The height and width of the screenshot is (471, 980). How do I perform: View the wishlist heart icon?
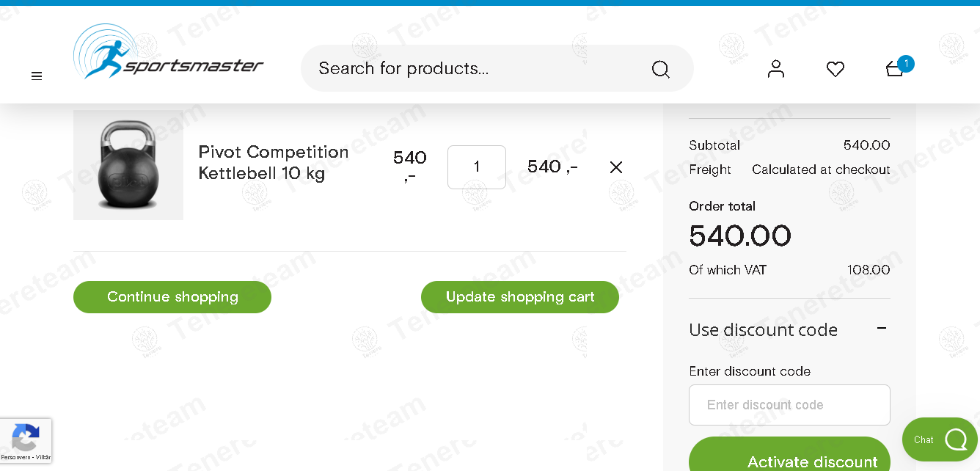[835, 69]
